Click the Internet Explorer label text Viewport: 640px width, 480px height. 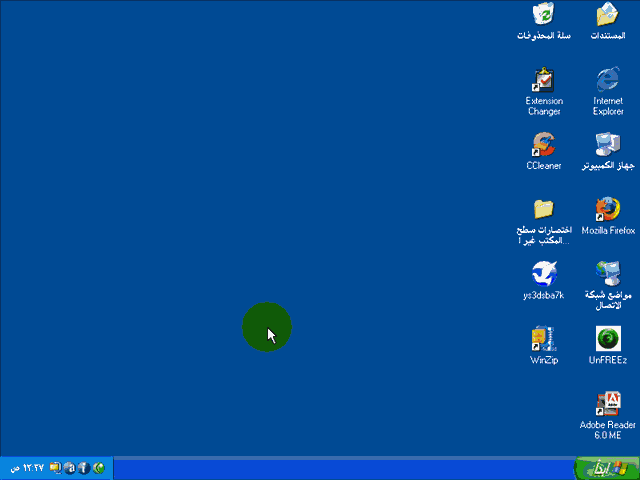pos(608,106)
